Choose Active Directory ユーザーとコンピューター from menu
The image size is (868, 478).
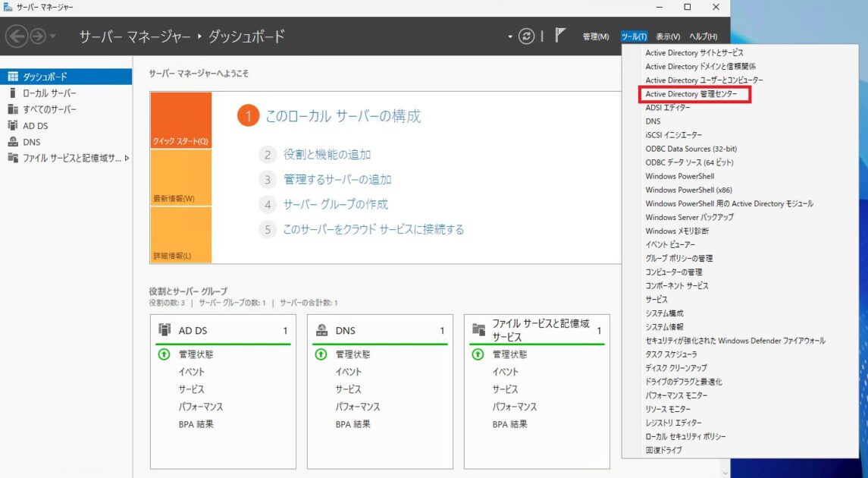click(x=704, y=80)
